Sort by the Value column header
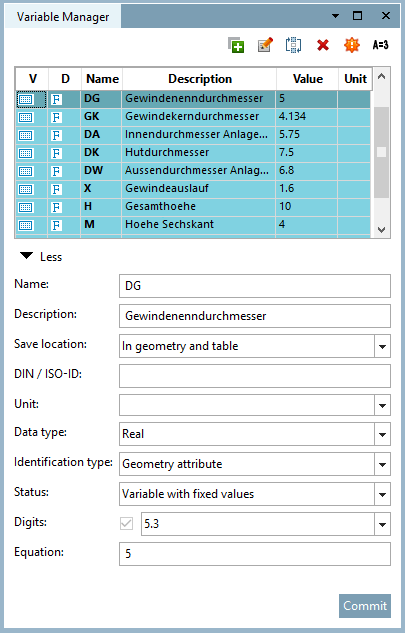 pos(307,79)
